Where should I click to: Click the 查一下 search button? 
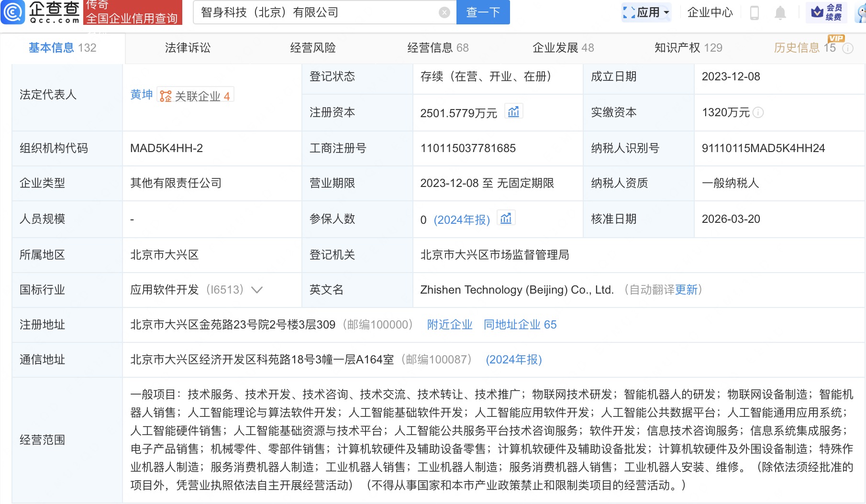click(483, 12)
